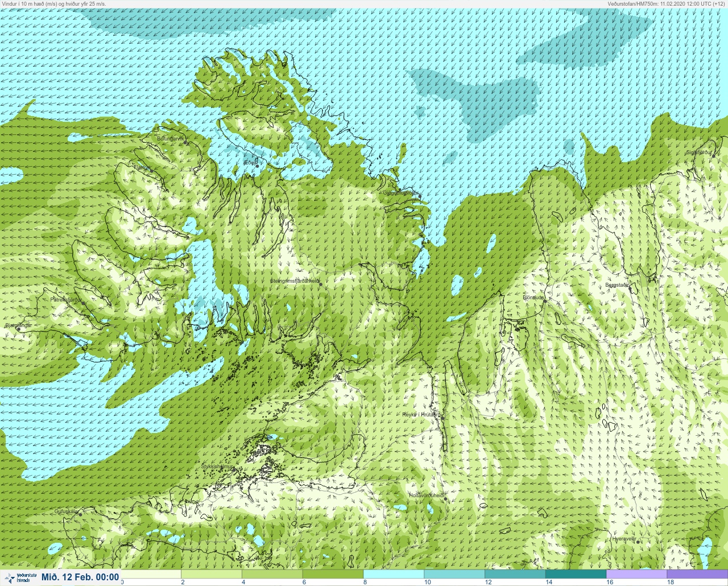Select the 14–16 m/s dark teal swatch

[576, 574]
